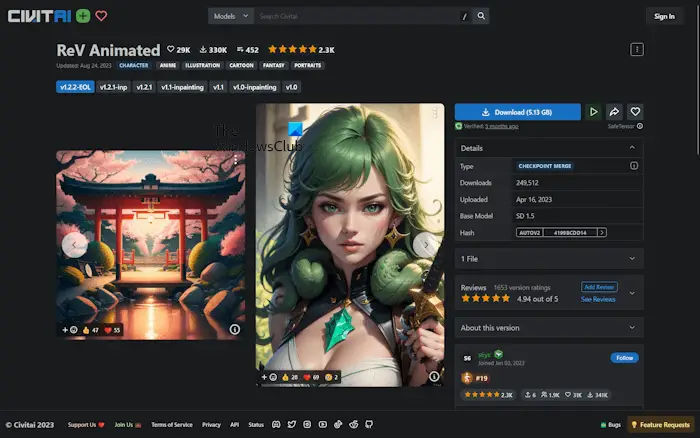
Task: Click the share arrow icon
Action: coord(614,112)
